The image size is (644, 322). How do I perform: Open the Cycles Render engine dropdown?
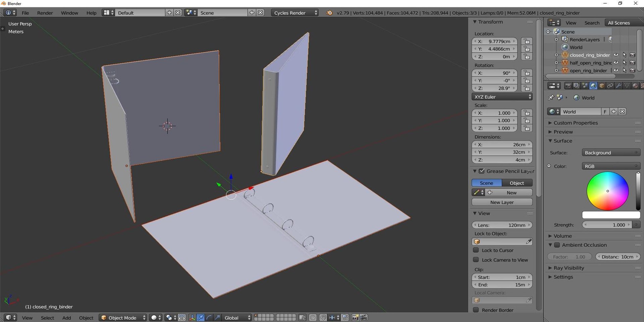(295, 13)
